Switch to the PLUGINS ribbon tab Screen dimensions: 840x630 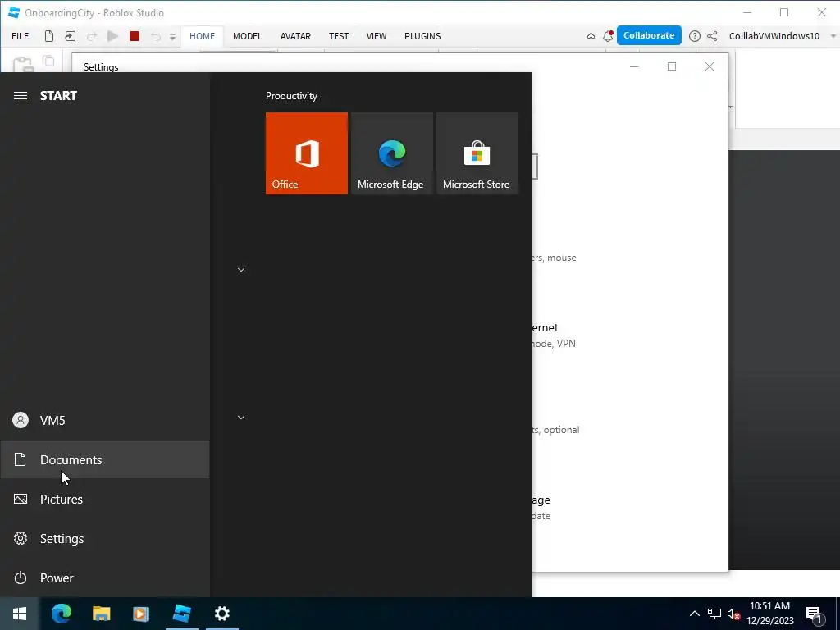point(422,36)
